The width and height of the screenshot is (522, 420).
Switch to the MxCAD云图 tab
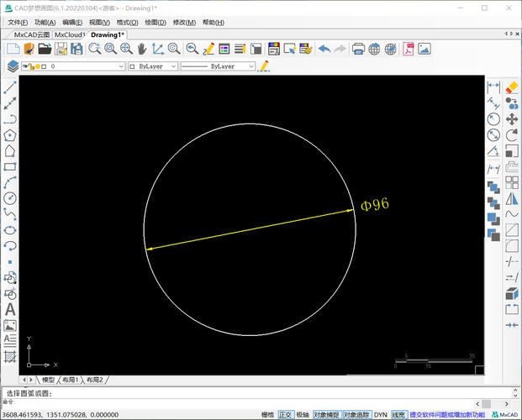tap(31, 34)
